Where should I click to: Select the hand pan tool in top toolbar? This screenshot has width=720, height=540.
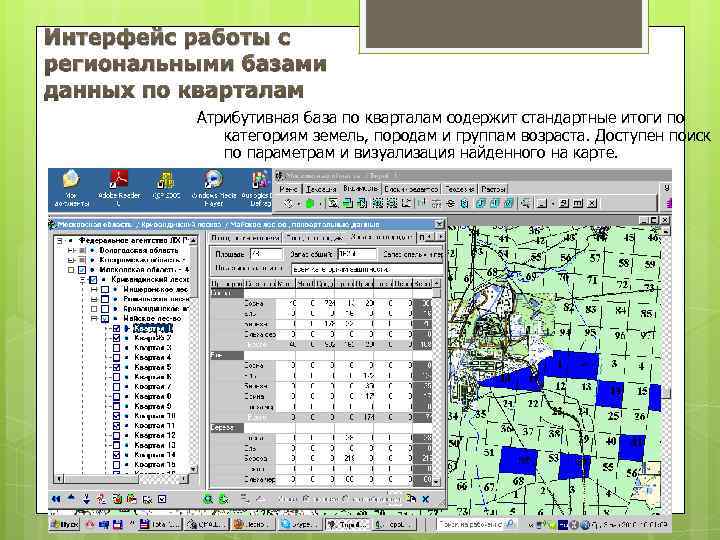288,203
